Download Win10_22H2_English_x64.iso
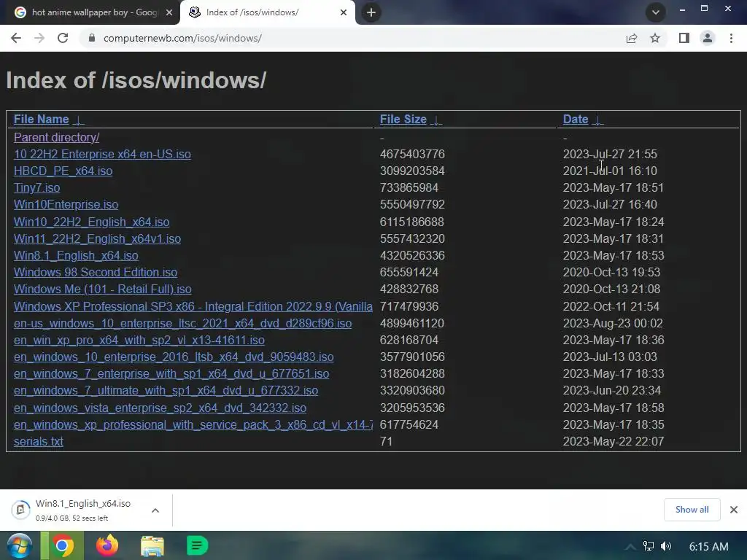Screen dimensions: 747x560 coord(91,222)
